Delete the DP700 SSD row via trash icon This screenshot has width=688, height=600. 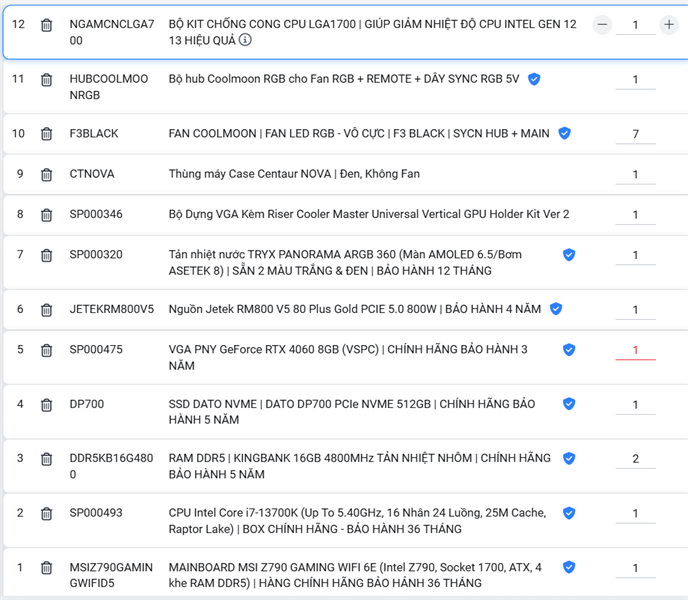pos(46,405)
